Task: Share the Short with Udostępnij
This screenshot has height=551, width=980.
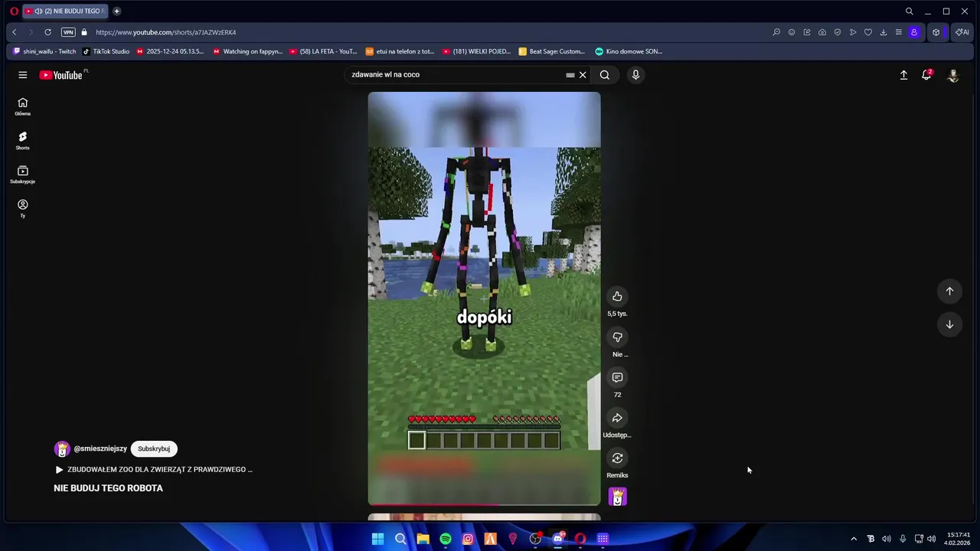Action: pos(617,418)
